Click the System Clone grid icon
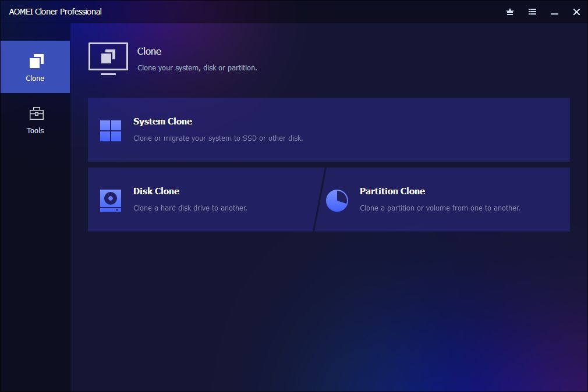 click(110, 129)
